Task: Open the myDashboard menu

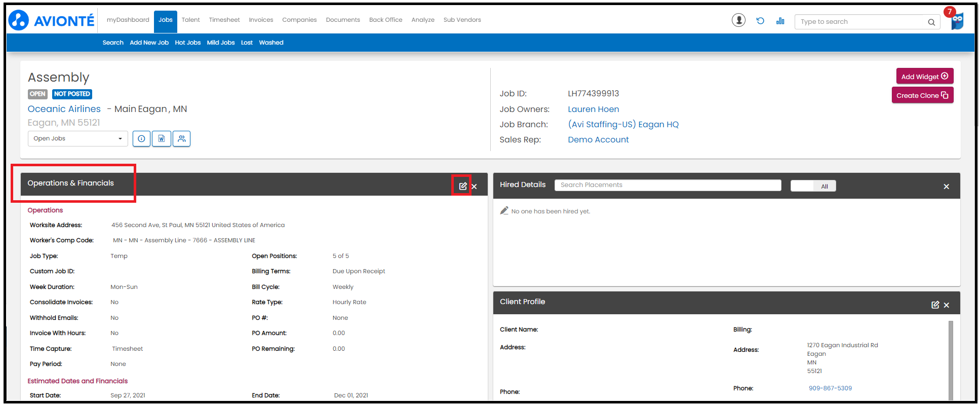Action: [128, 20]
